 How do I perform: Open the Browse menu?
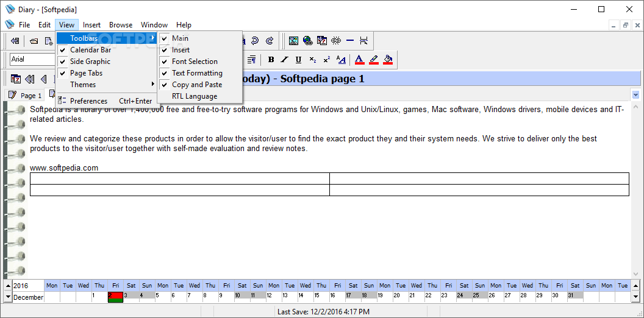point(121,24)
